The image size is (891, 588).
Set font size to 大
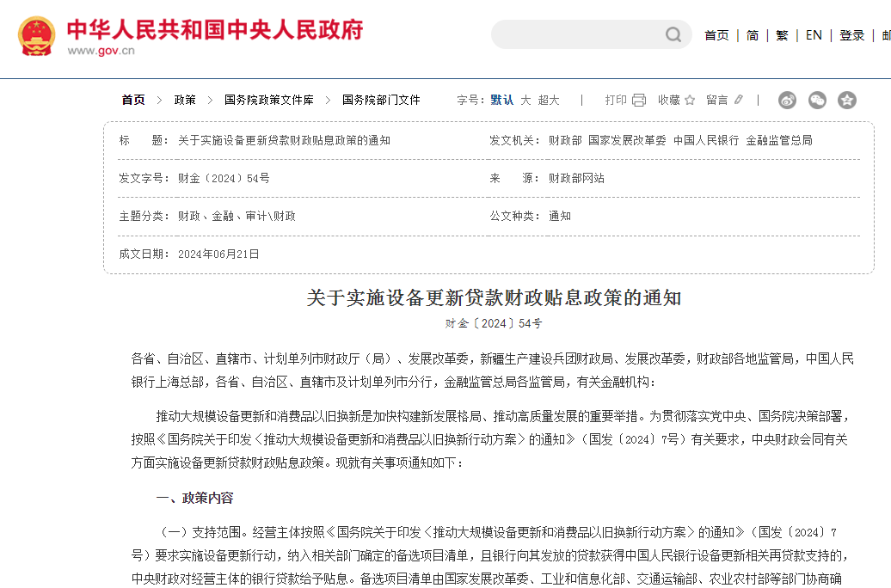click(525, 100)
